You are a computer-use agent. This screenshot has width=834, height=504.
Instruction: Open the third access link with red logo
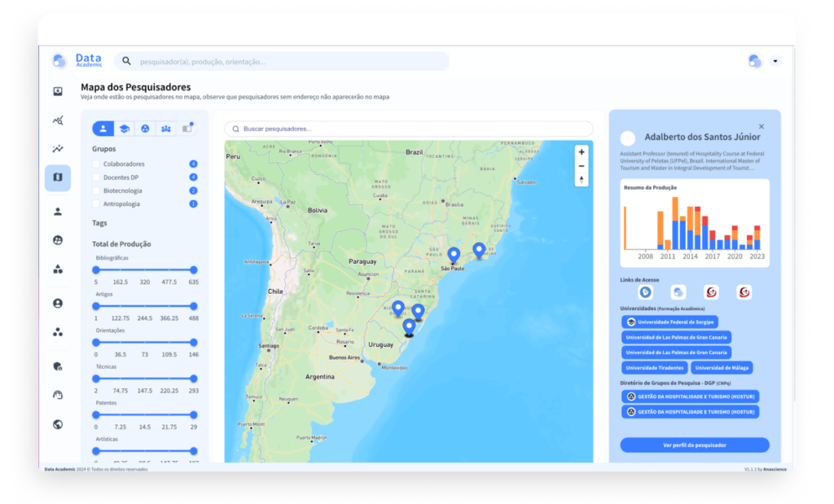point(711,291)
